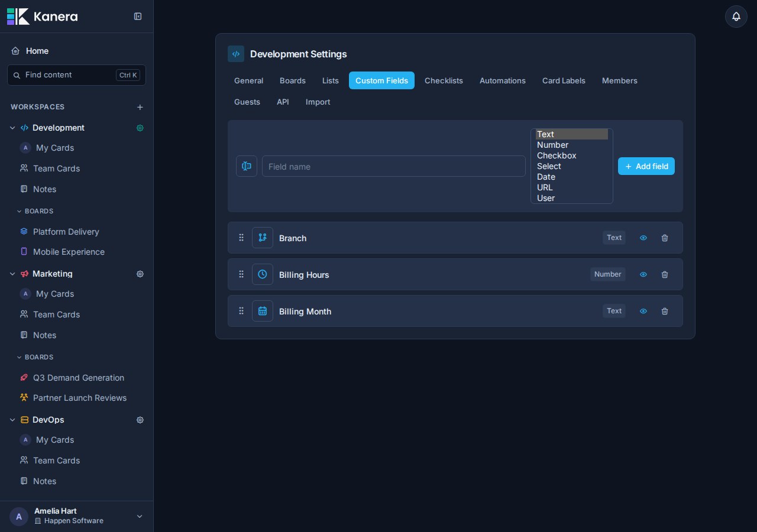The height and width of the screenshot is (532, 757).
Task: Open the Members tab
Action: click(620, 80)
